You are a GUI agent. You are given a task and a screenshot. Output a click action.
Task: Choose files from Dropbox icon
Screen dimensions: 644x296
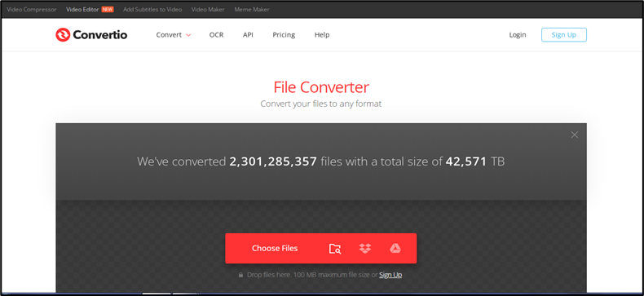365,249
